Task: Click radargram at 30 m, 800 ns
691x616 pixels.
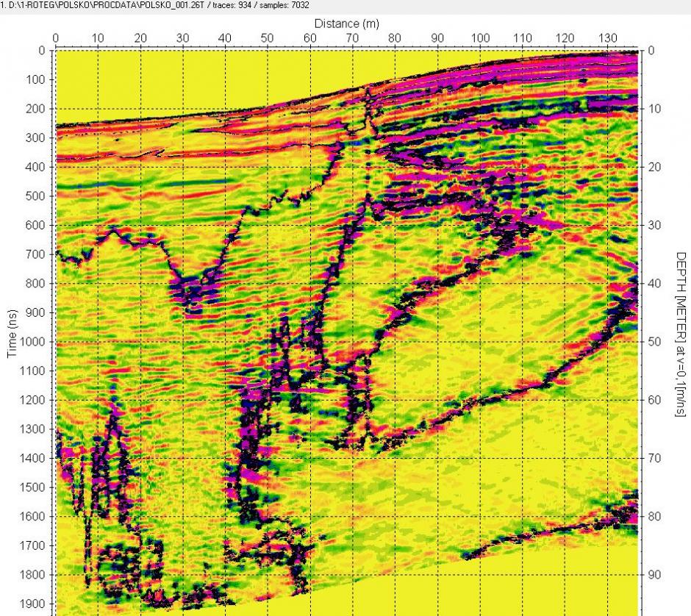Action: click(183, 283)
